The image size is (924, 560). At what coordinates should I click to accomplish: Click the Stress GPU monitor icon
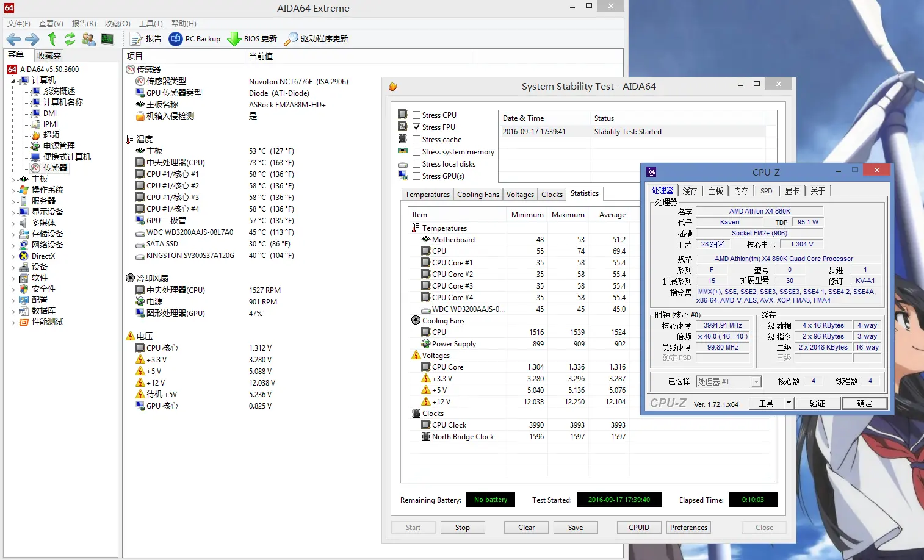tap(403, 175)
